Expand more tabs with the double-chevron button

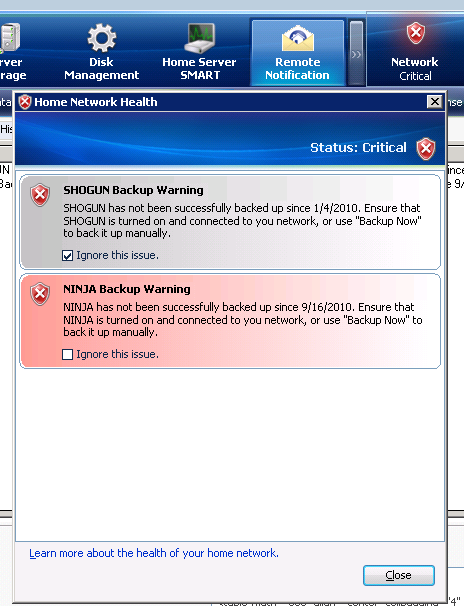(x=356, y=53)
